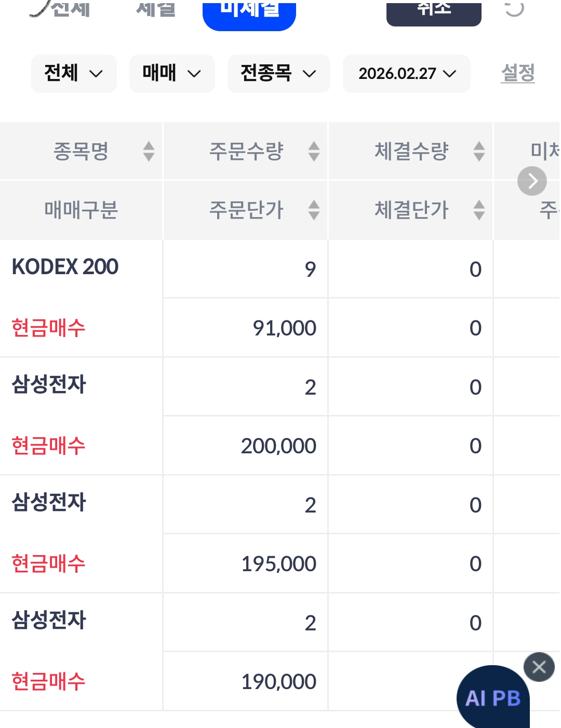Open the 설정 link
This screenshot has width=561, height=728.
tap(518, 73)
